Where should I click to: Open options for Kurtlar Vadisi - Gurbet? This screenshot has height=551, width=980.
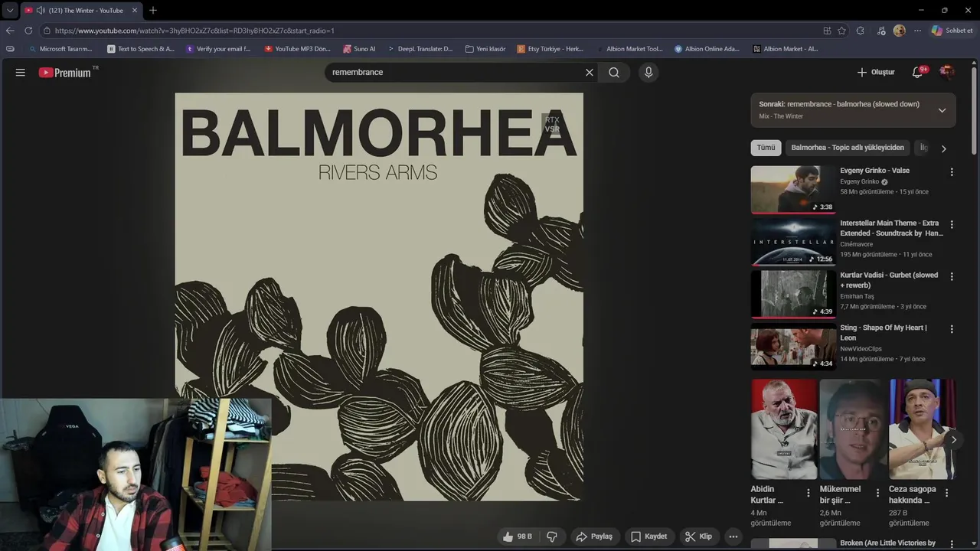coord(952,276)
